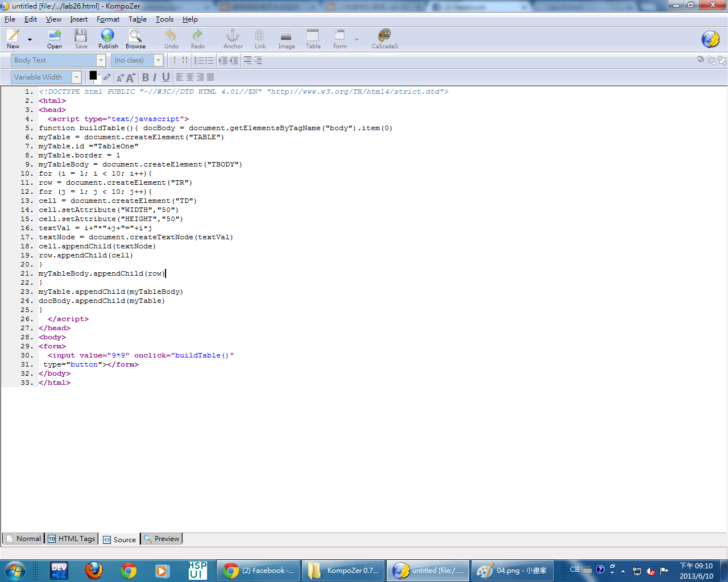Open the CaScadeS CSS editor
The height and width of the screenshot is (582, 728).
(384, 39)
